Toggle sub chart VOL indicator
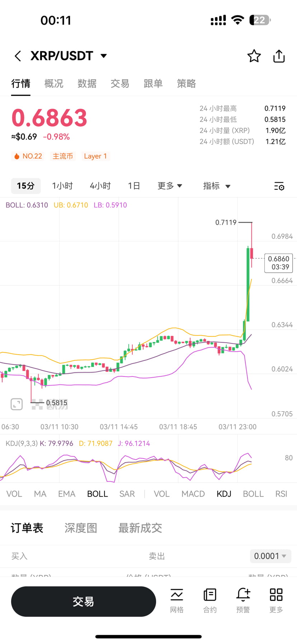This screenshot has width=297, height=644. [162, 494]
